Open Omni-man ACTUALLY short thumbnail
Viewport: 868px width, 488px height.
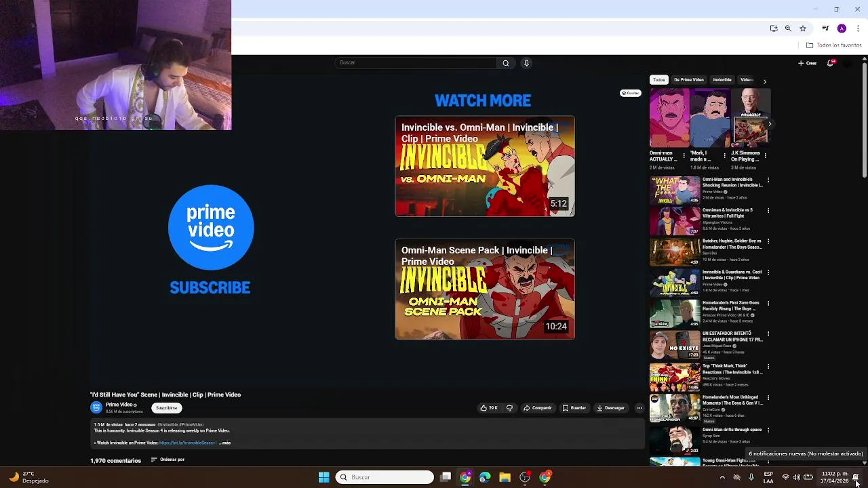pos(669,118)
